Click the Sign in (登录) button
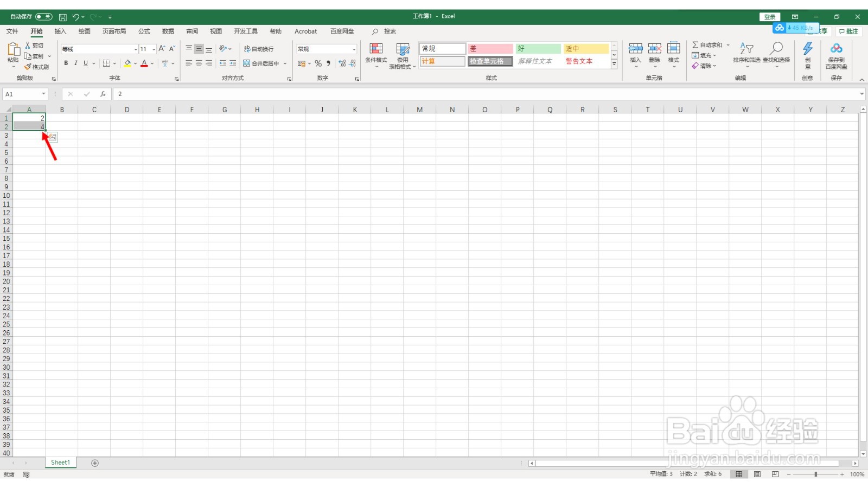 coord(770,17)
